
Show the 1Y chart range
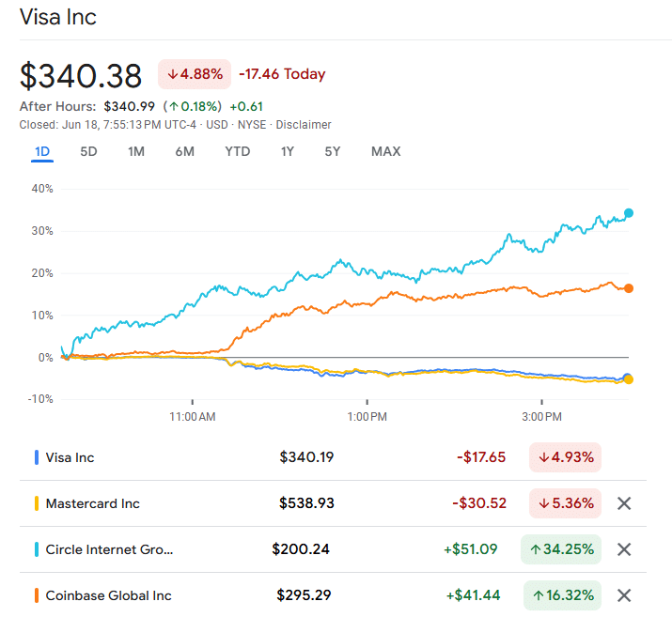click(x=288, y=151)
